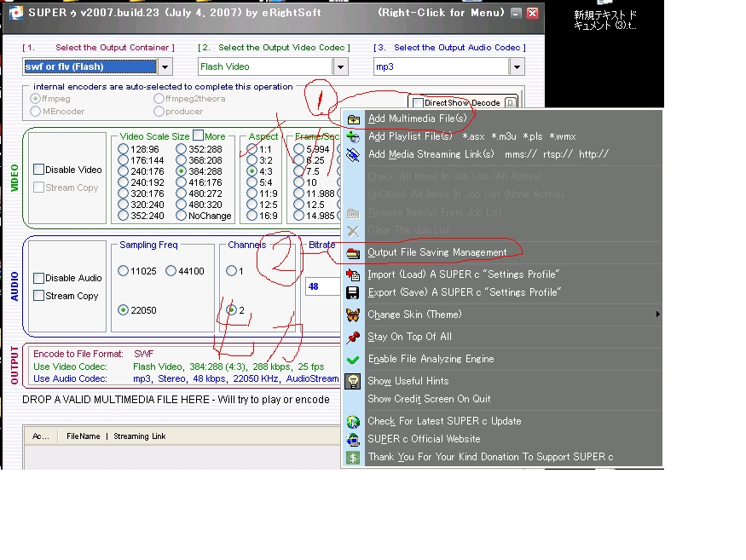Select the 16:9 aspect ratio

(x=252, y=216)
